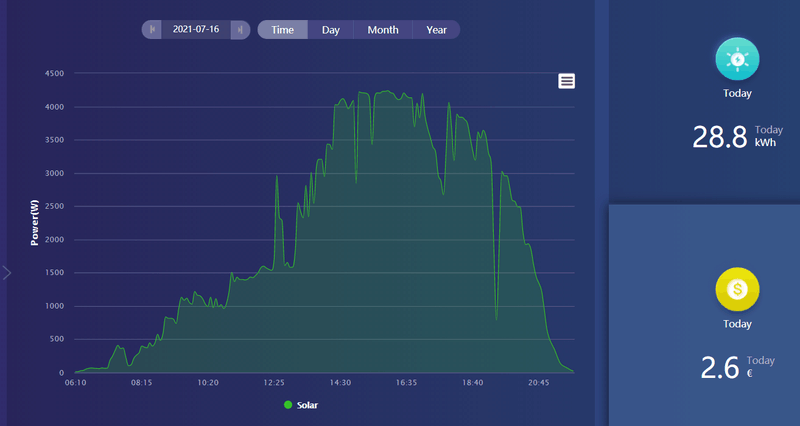Click the 2000 power axis label
This screenshot has height=426, width=800.
pos(55,240)
